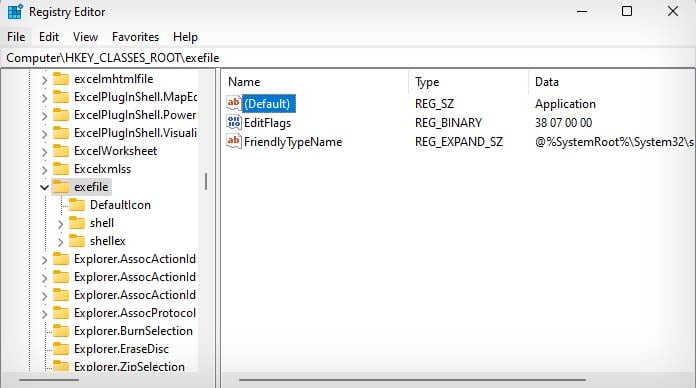Expand the shell subkey

pyautogui.click(x=60, y=224)
